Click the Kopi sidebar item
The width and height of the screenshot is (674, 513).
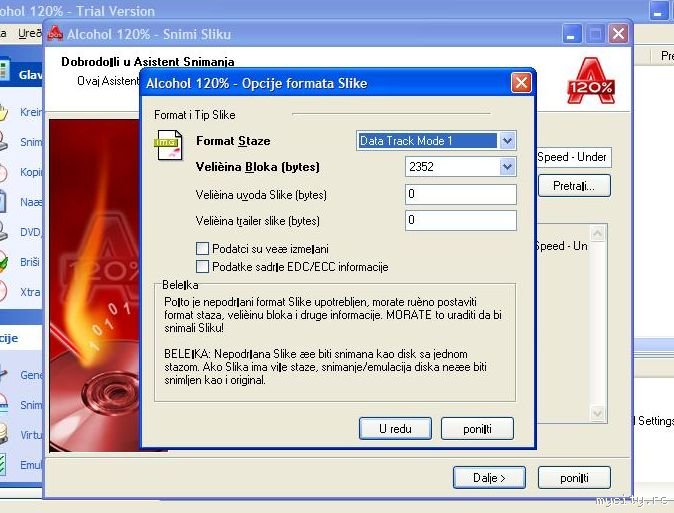tap(31, 172)
